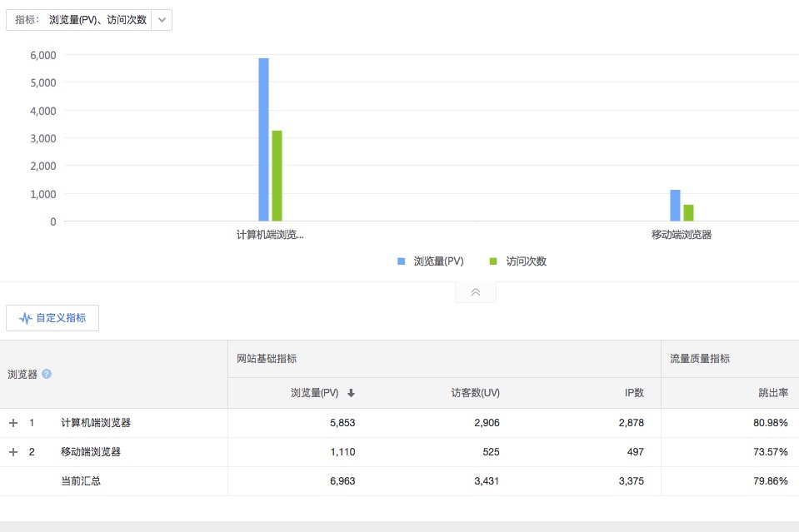Click the sort arrow next to 浏览量(PV)
This screenshot has height=532, width=799.
pyautogui.click(x=351, y=393)
